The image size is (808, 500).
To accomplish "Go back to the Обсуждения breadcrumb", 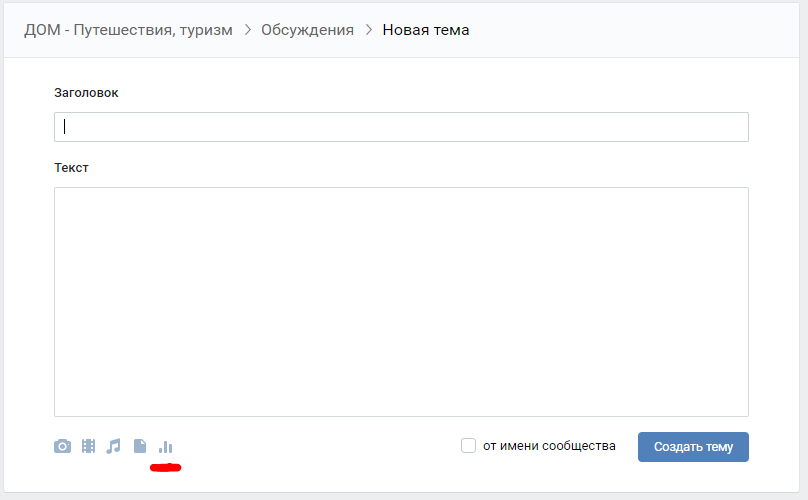I will [x=307, y=30].
